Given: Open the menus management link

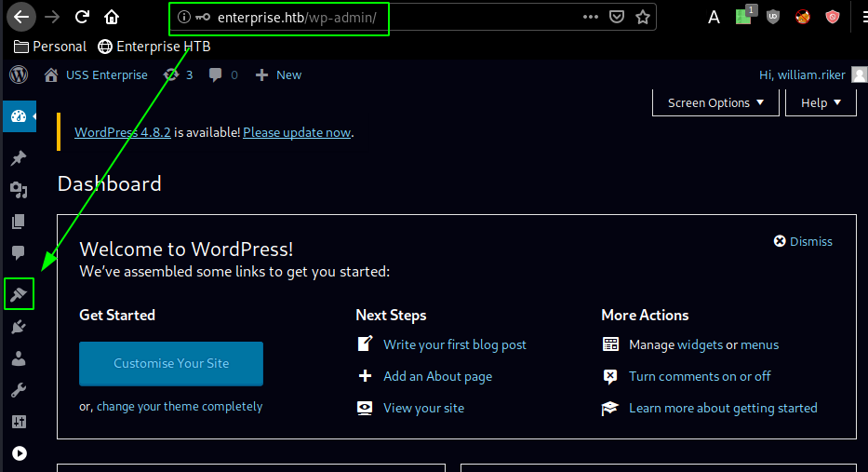Looking at the screenshot, I should point(759,344).
